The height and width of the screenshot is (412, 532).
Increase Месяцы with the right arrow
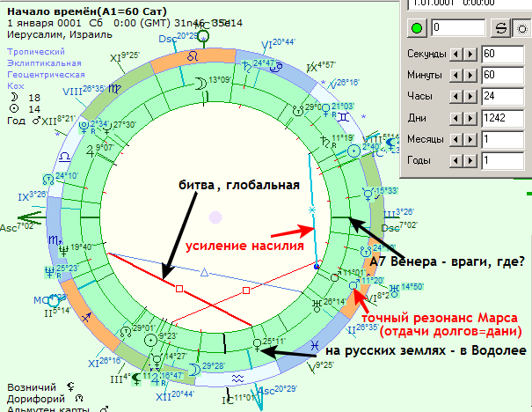pyautogui.click(x=470, y=140)
